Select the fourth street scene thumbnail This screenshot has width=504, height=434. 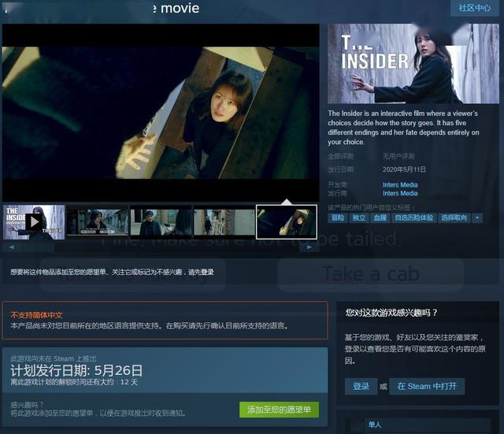[x=224, y=222]
